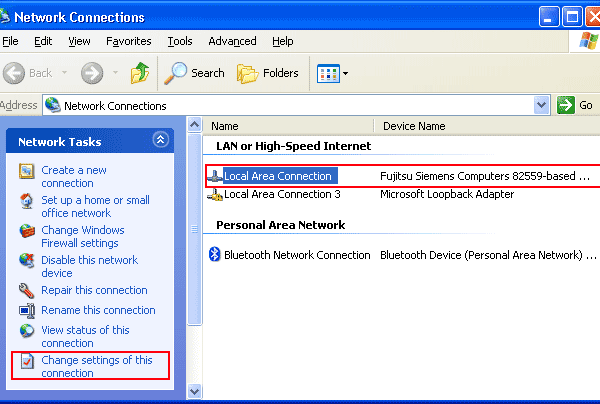Open the Advanced menu

click(x=232, y=41)
